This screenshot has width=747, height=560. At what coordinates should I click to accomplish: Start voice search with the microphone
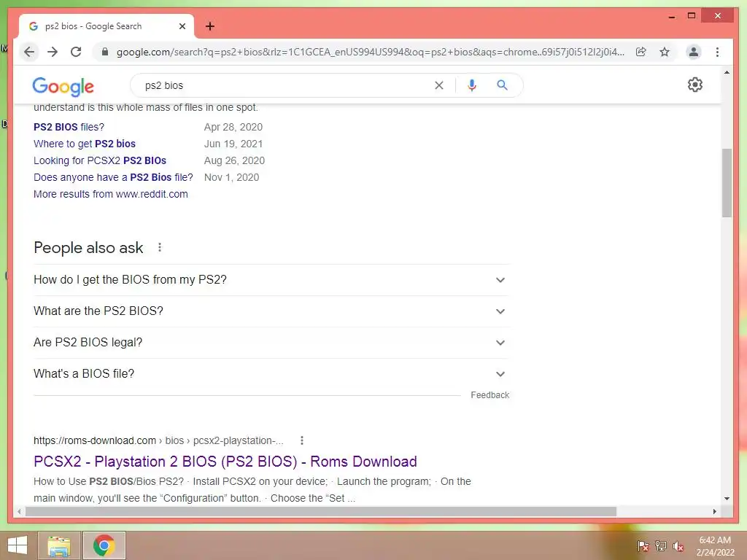(472, 85)
